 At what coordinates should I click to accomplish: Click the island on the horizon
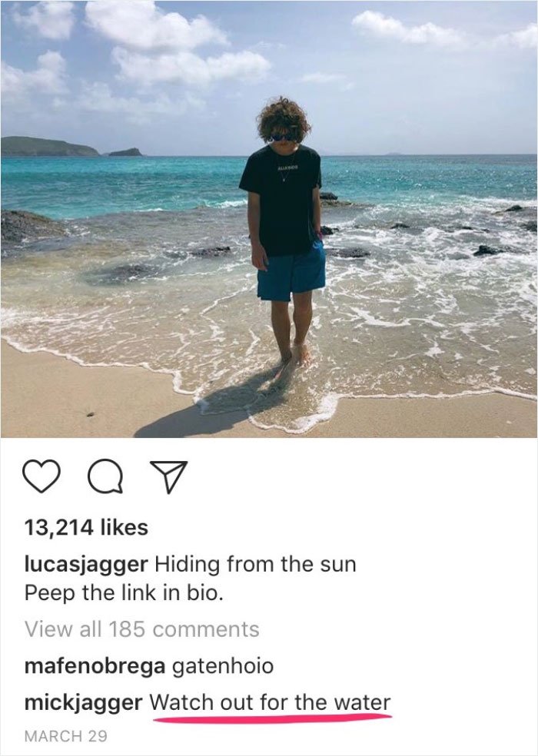tap(125, 152)
